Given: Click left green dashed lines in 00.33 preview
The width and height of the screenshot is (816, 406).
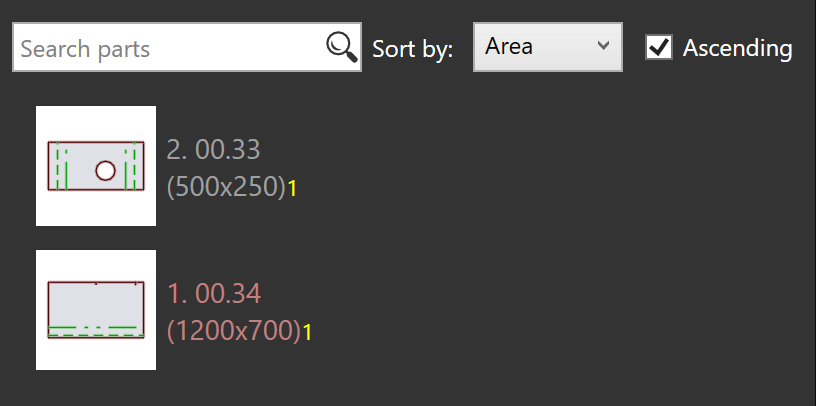Looking at the screenshot, I should [62, 167].
